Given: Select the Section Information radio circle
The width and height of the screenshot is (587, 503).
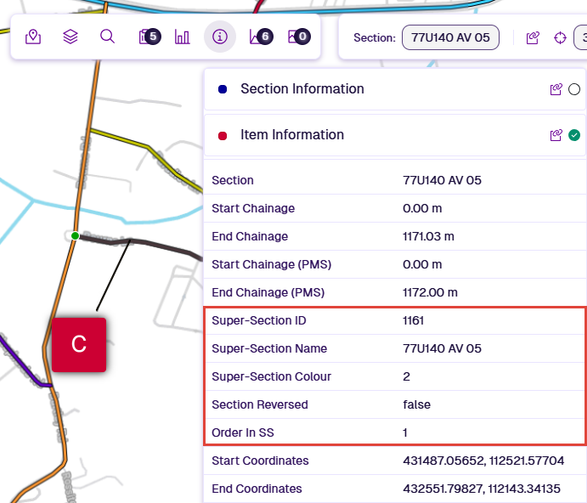Looking at the screenshot, I should click(x=574, y=89).
